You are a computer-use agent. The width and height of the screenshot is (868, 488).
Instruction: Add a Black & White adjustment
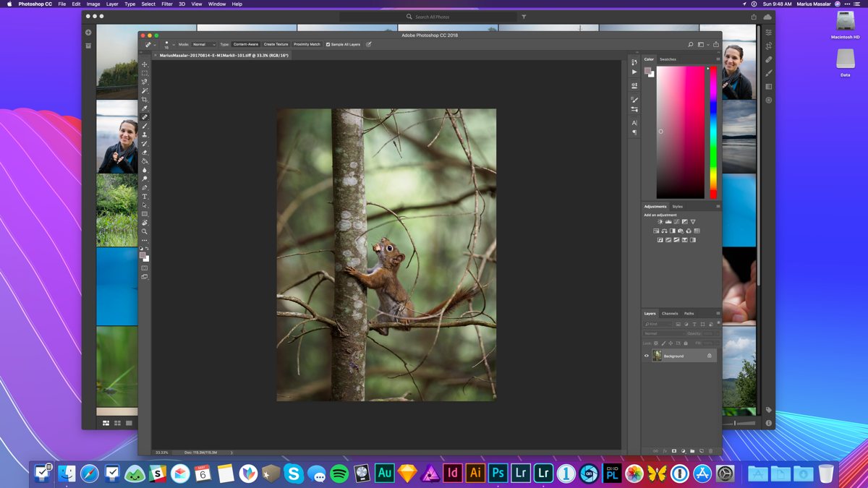pyautogui.click(x=673, y=231)
